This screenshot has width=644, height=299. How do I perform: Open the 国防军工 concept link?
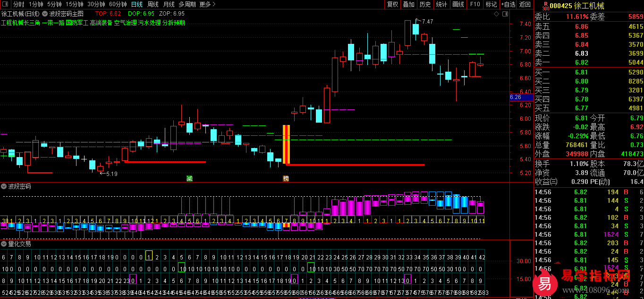(77, 23)
